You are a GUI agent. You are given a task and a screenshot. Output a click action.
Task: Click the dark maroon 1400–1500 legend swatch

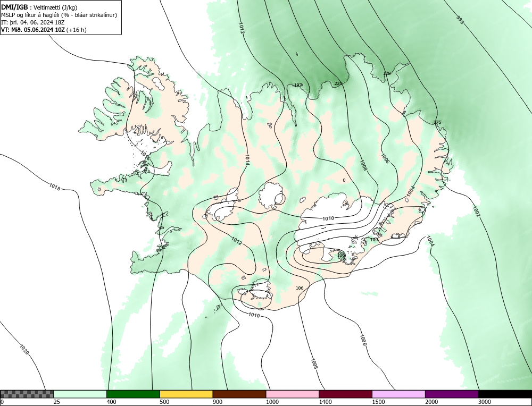[x=345, y=394]
